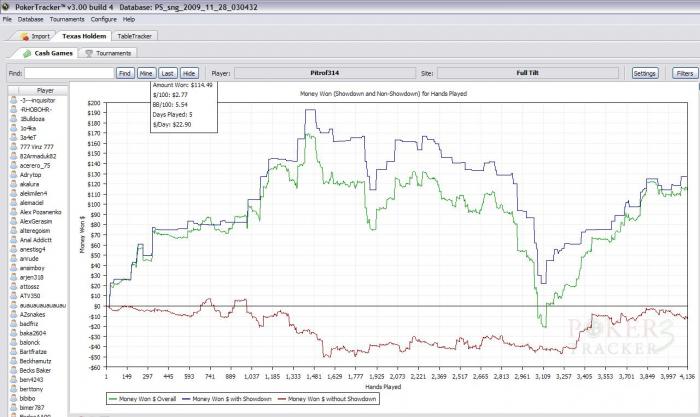
Task: Open the Settings button
Action: click(645, 73)
